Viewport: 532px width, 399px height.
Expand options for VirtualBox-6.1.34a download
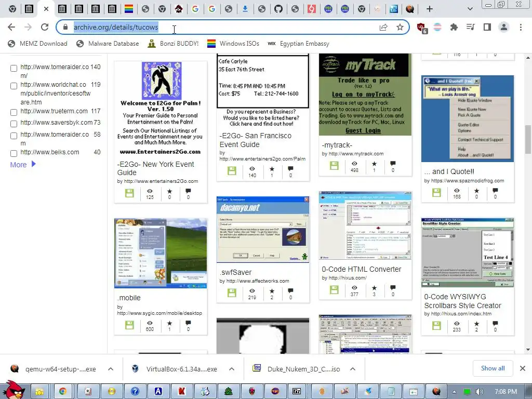(231, 369)
